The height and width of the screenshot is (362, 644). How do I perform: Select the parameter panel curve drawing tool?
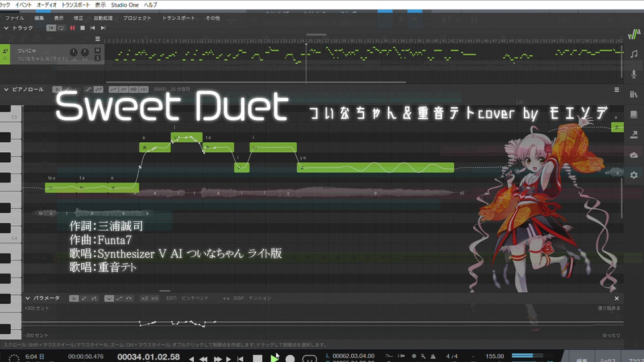[x=94, y=298]
